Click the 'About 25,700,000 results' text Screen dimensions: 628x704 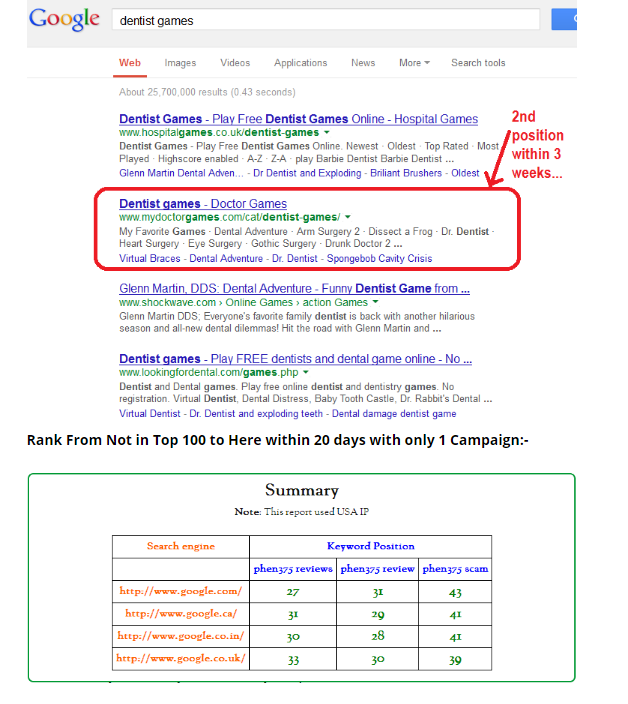[207, 92]
